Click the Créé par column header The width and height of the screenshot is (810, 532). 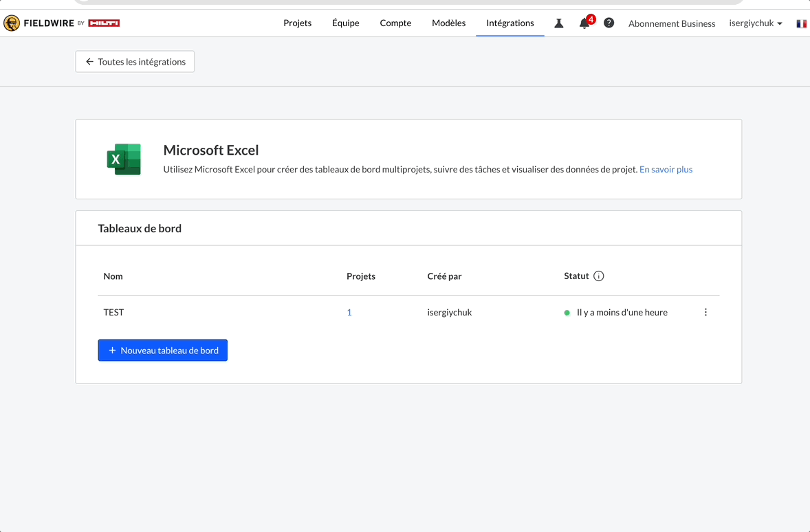[x=444, y=276]
